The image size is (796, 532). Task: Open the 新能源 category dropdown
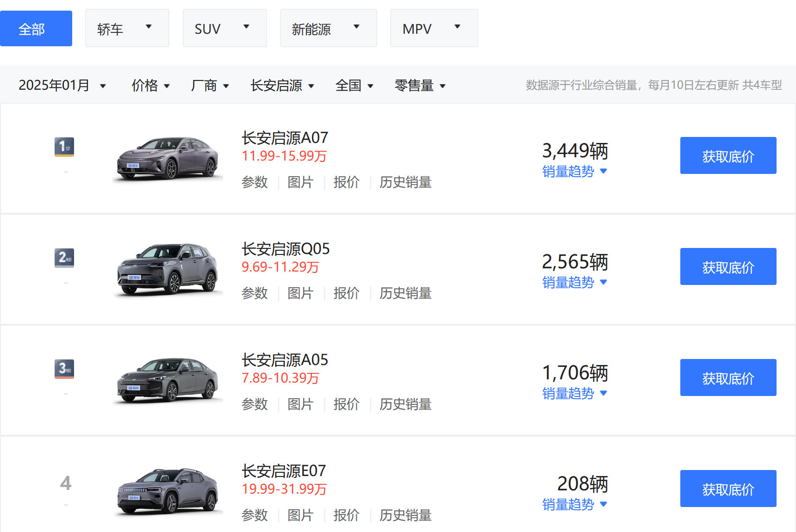click(328, 28)
